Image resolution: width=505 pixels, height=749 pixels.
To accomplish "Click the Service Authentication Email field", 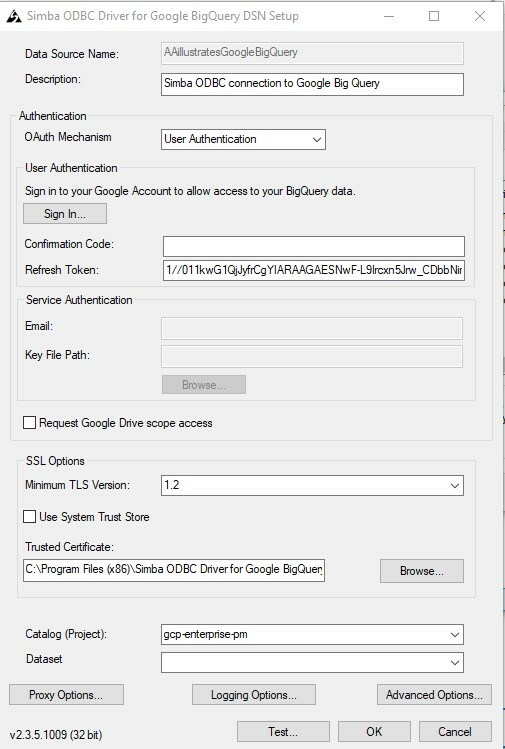I will (312, 328).
